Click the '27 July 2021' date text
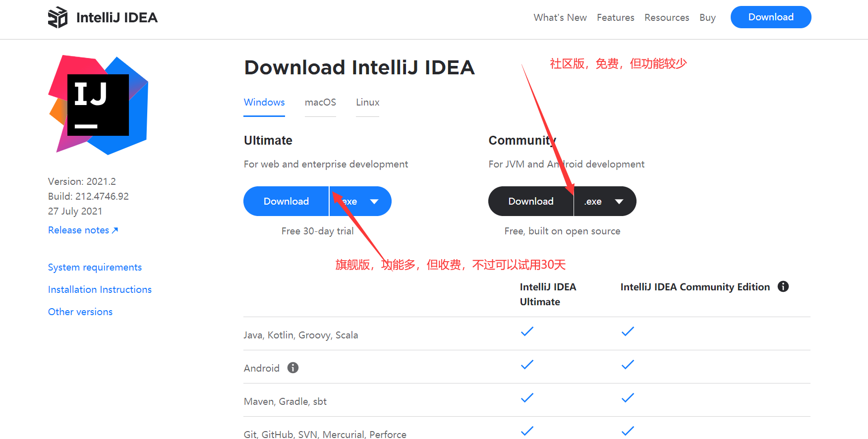 pyautogui.click(x=75, y=211)
